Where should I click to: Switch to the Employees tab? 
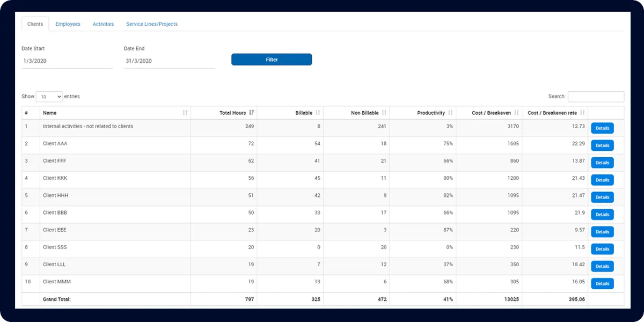coord(68,24)
